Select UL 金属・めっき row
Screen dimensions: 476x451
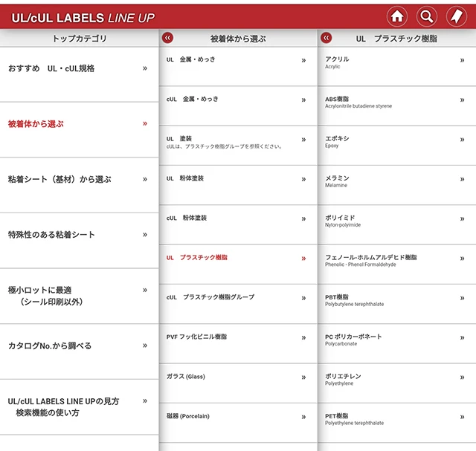tap(238, 66)
